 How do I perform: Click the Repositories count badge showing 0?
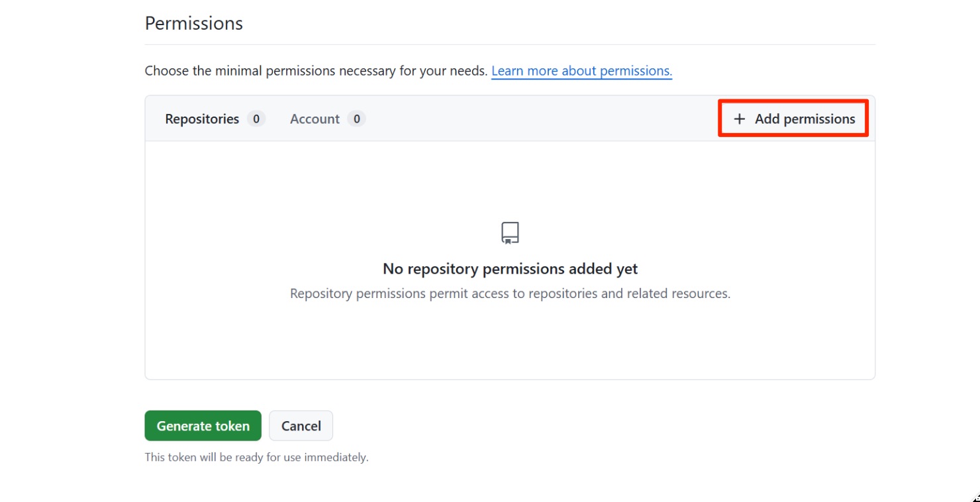(256, 119)
